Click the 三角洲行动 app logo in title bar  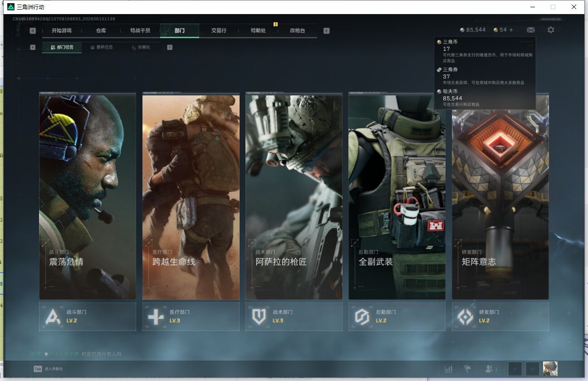tap(11, 7)
